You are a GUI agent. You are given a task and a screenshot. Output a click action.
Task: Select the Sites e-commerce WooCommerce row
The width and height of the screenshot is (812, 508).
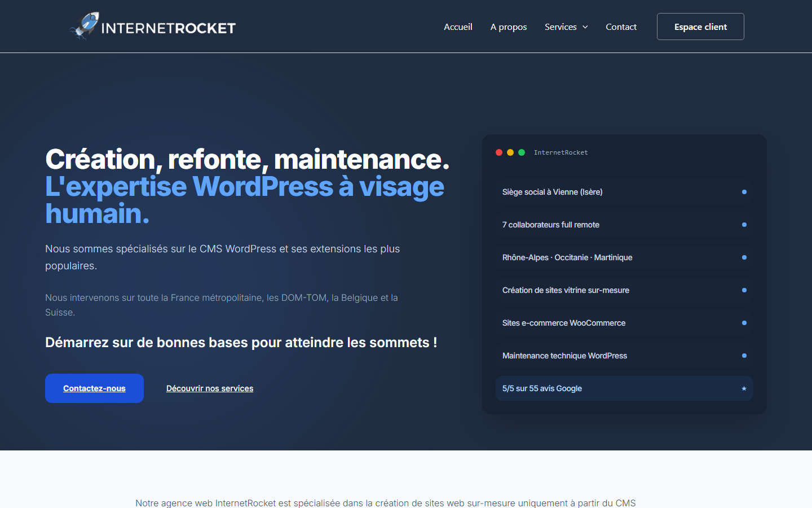[x=624, y=323]
